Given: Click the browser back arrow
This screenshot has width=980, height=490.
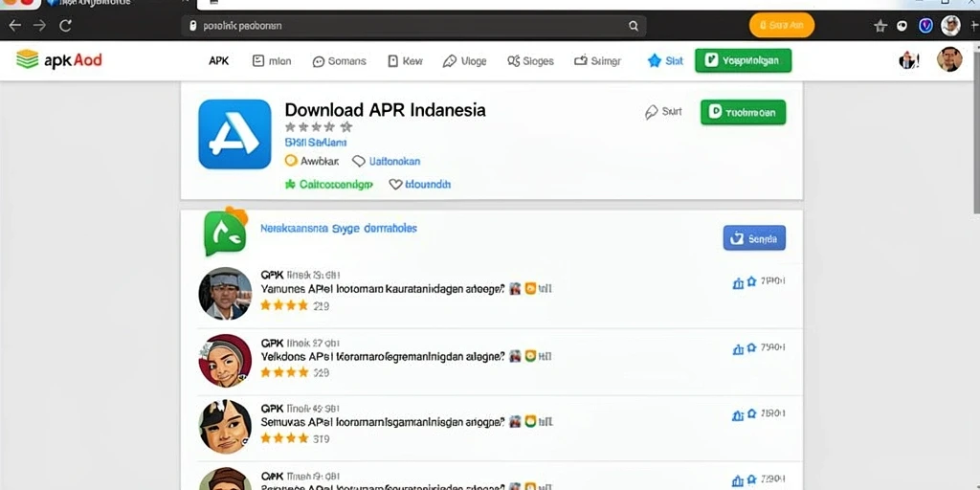Looking at the screenshot, I should (x=14, y=26).
